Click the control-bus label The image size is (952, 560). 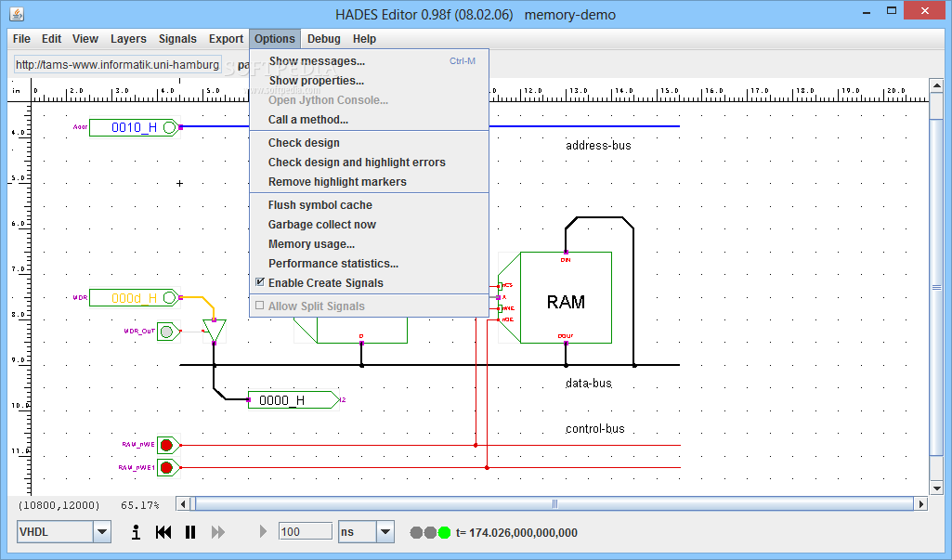(595, 429)
